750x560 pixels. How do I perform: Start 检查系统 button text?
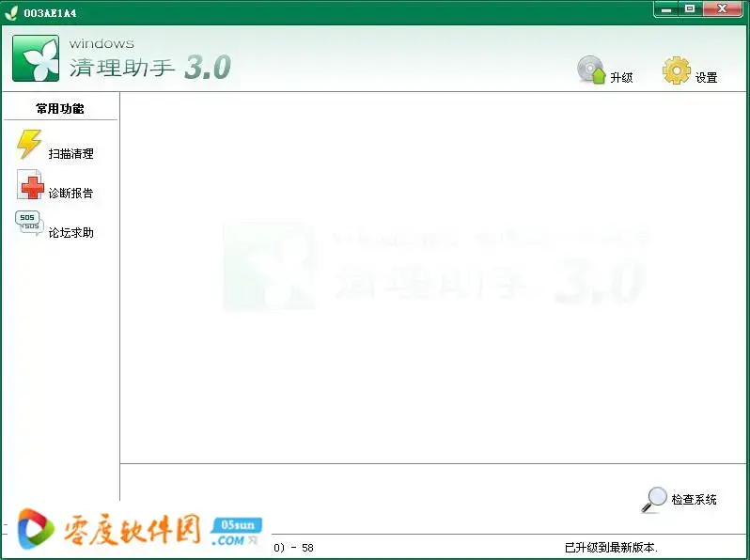(x=694, y=500)
